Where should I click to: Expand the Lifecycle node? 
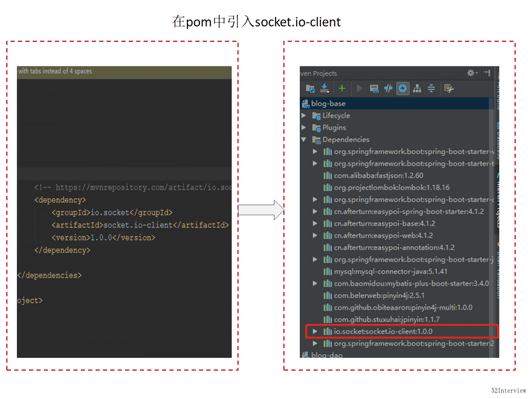[304, 116]
